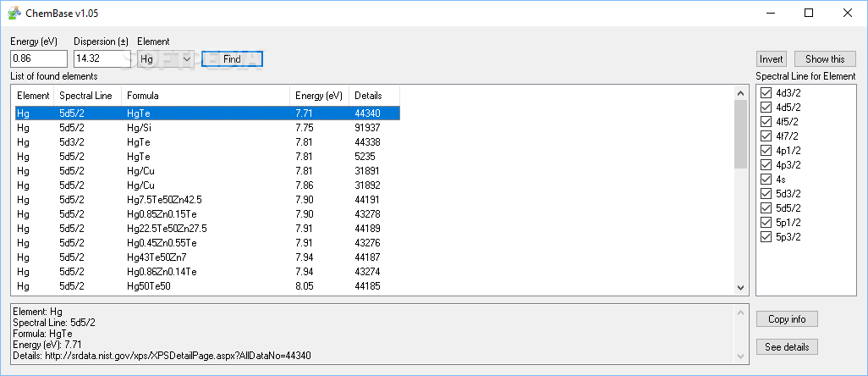Click results list scroll down arrow
Viewport: 868px width, 376px height.
pyautogui.click(x=740, y=288)
